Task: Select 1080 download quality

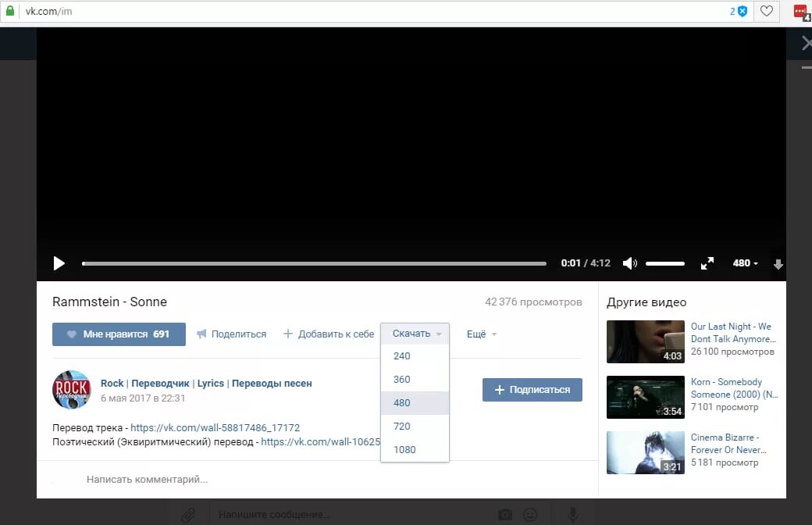Action: 415,449
